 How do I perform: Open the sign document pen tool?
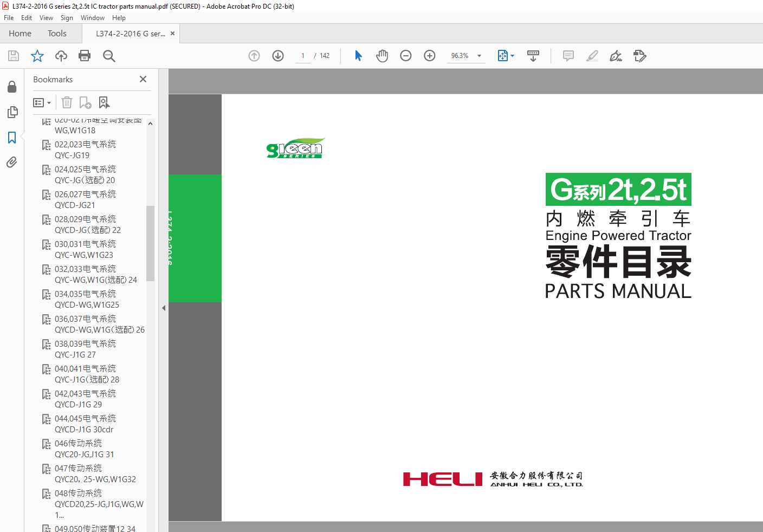click(x=616, y=56)
